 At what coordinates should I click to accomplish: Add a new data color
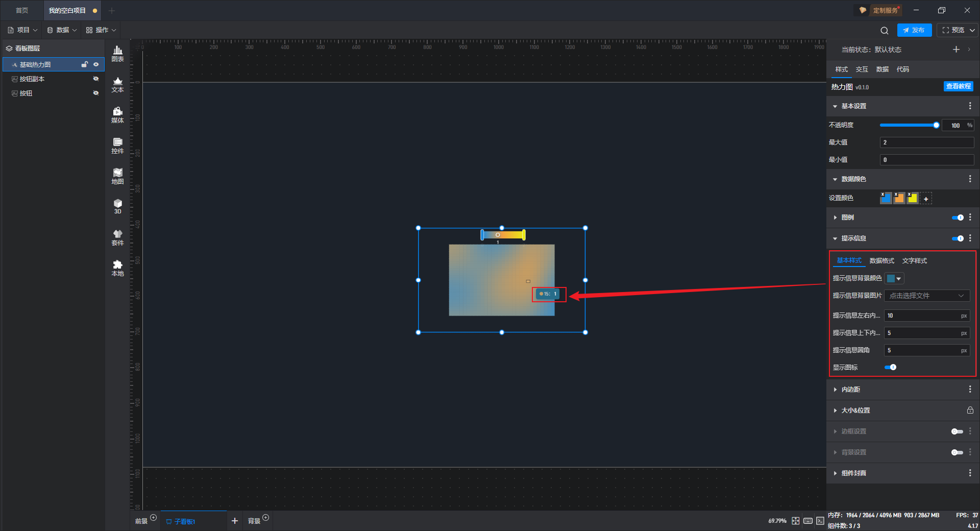[x=926, y=199]
